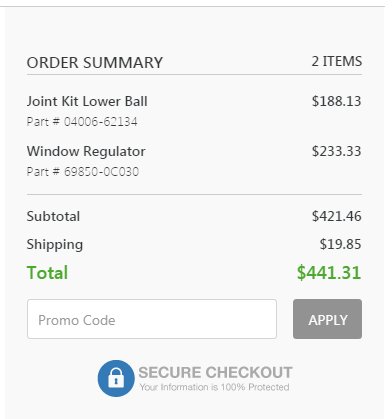Click the green $441.31 total amount

click(329, 273)
